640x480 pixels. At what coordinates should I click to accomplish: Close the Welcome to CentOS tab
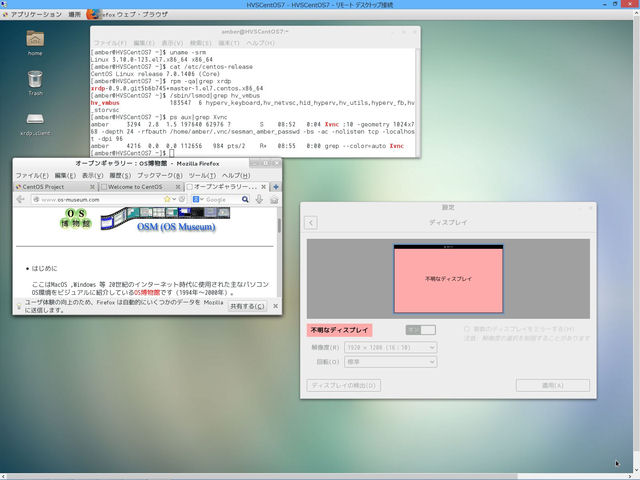click(x=178, y=187)
